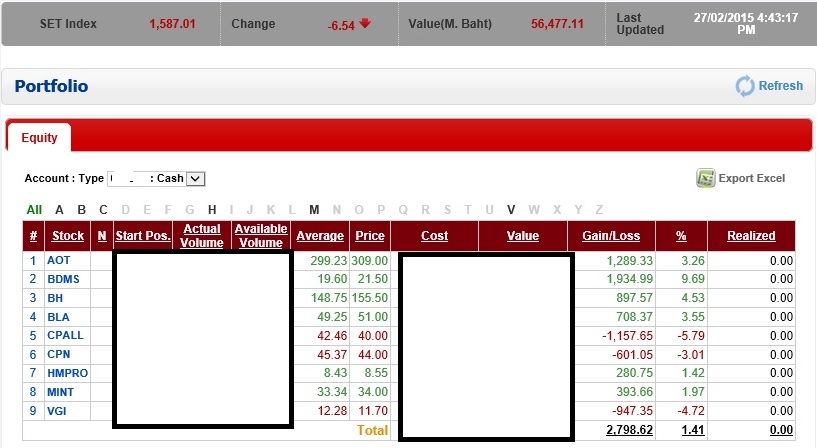817x448 pixels.
Task: Sort by Gain/Loss column header
Action: pos(611,235)
